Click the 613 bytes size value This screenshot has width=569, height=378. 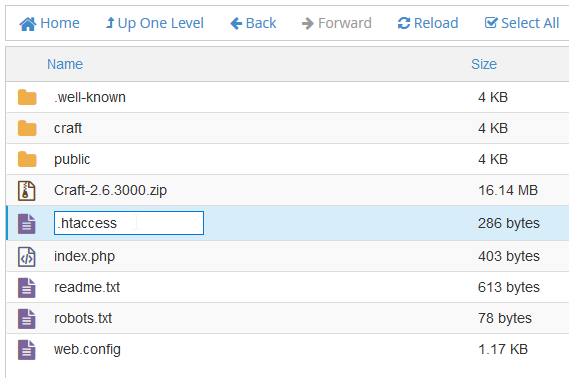point(509,287)
